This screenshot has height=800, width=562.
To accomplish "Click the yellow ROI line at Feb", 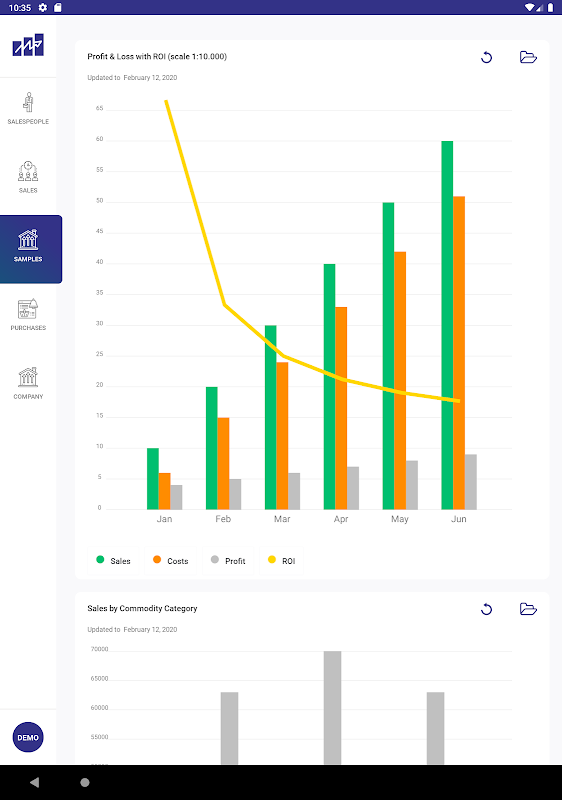I will (x=224, y=305).
